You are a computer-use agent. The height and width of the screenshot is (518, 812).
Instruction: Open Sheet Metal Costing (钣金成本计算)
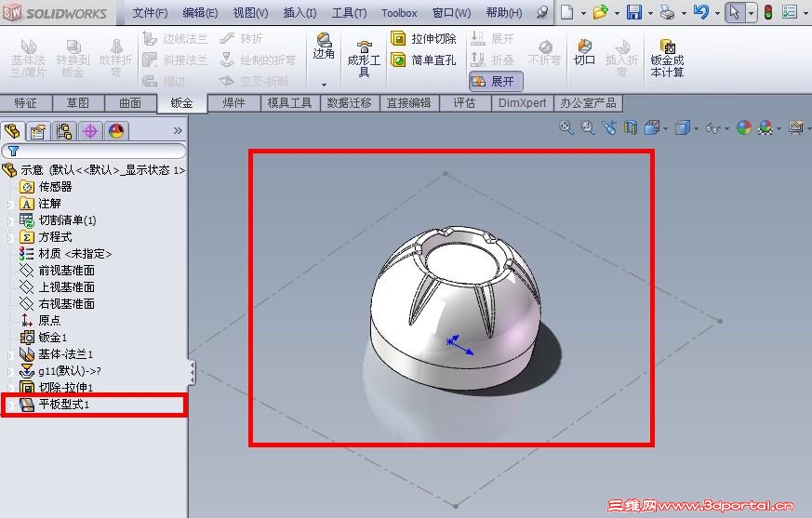coord(667,58)
